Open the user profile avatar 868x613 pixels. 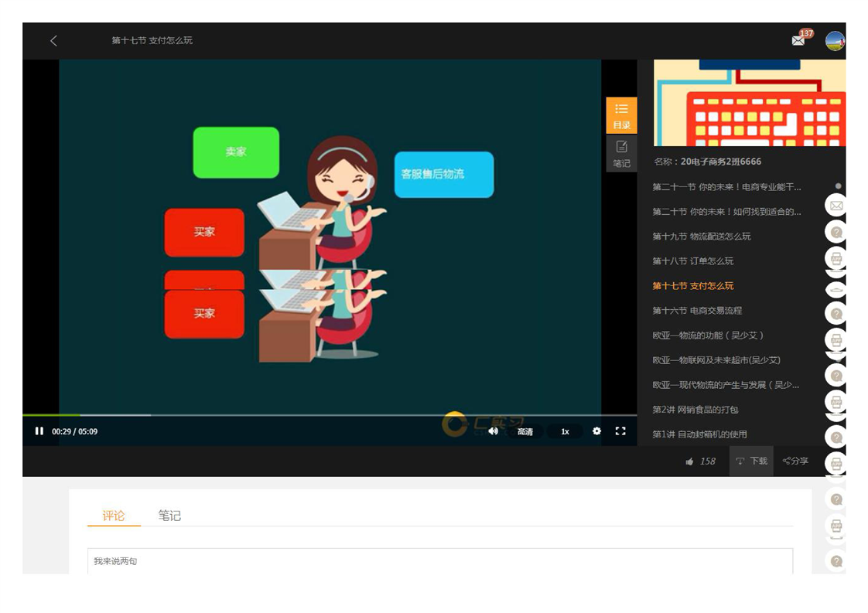tap(835, 41)
